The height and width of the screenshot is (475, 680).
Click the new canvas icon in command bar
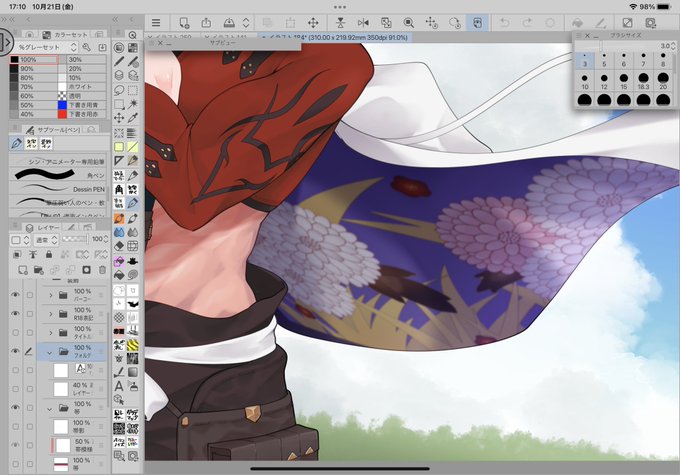point(184,23)
